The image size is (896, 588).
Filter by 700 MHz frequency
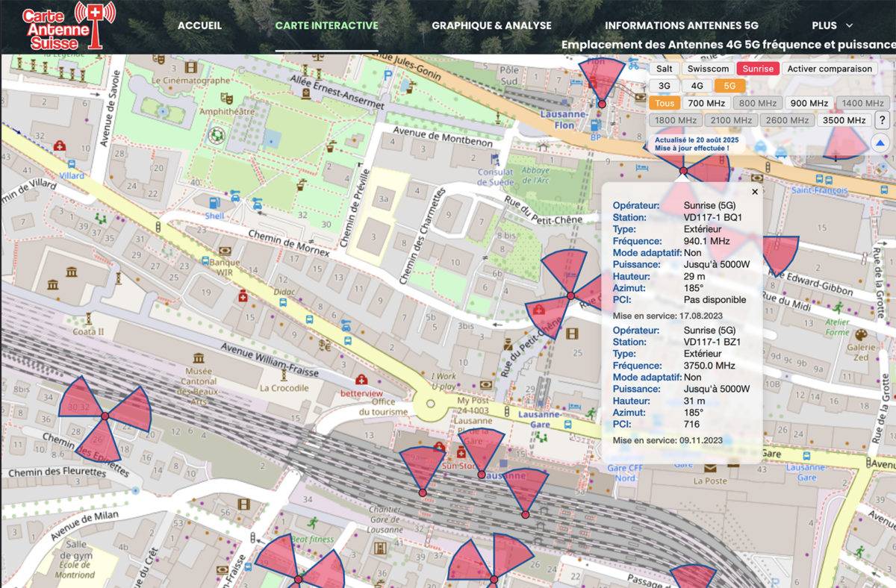(x=706, y=103)
